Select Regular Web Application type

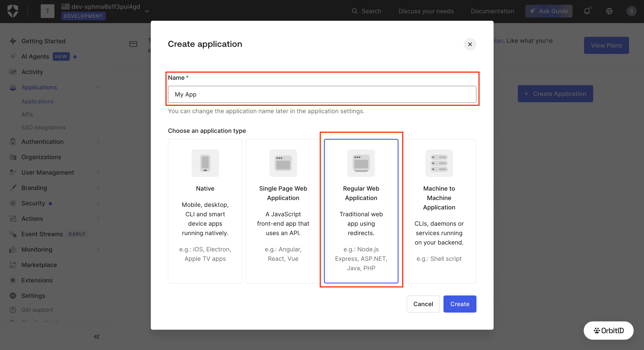coord(361,211)
